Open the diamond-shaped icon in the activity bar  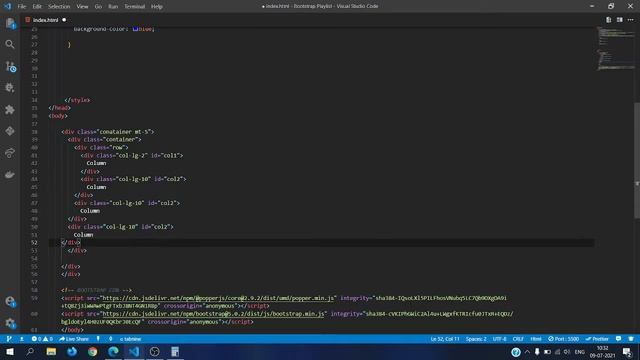(x=10, y=131)
